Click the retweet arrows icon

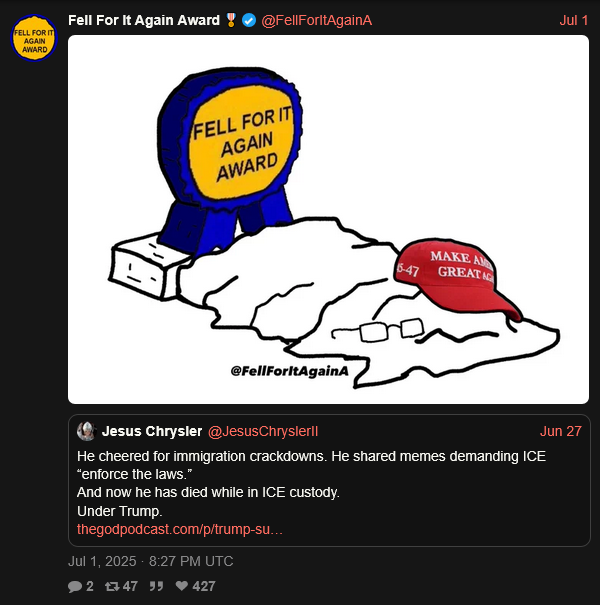112,586
